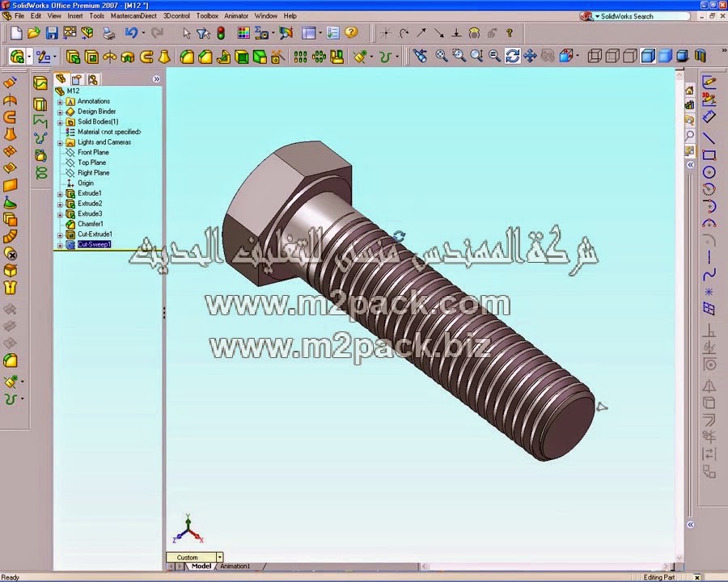The height and width of the screenshot is (582, 728).
Task: Toggle Shadows in Shaded Mode
Action: pyautogui.click(x=683, y=56)
